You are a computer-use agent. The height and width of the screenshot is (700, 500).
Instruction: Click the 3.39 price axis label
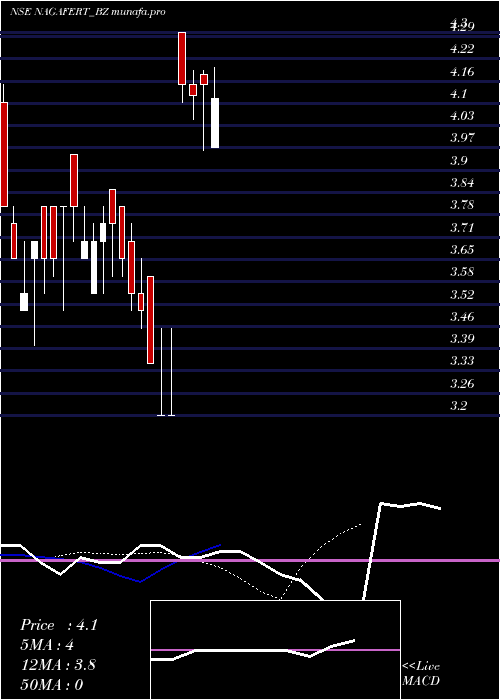462,338
